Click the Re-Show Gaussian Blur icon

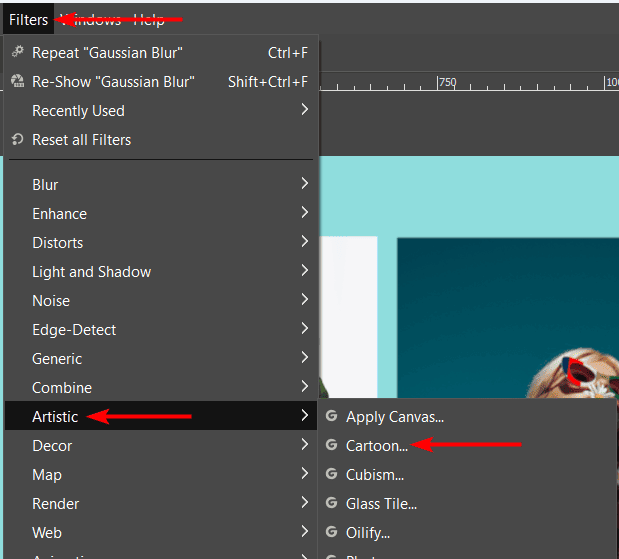pos(17,81)
